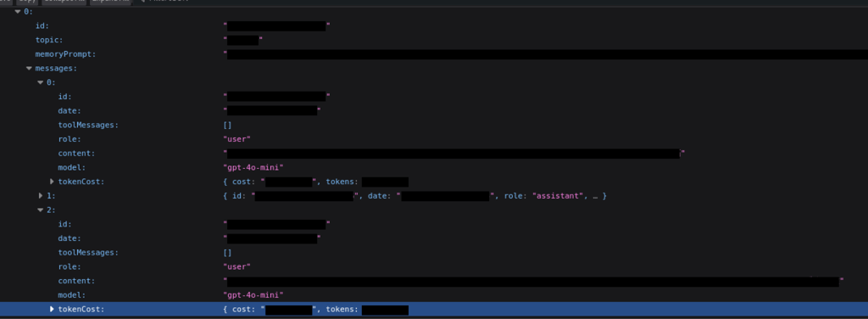Click the messages key label
868x319 pixels.
click(x=56, y=68)
